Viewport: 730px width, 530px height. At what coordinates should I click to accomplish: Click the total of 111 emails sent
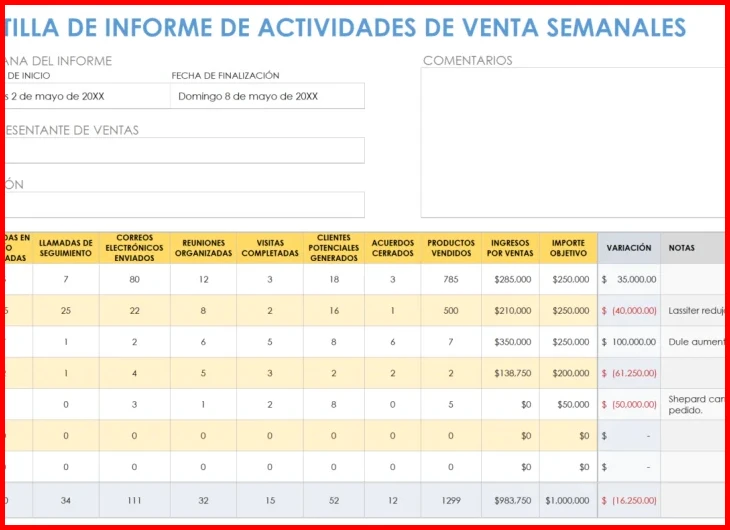point(135,501)
